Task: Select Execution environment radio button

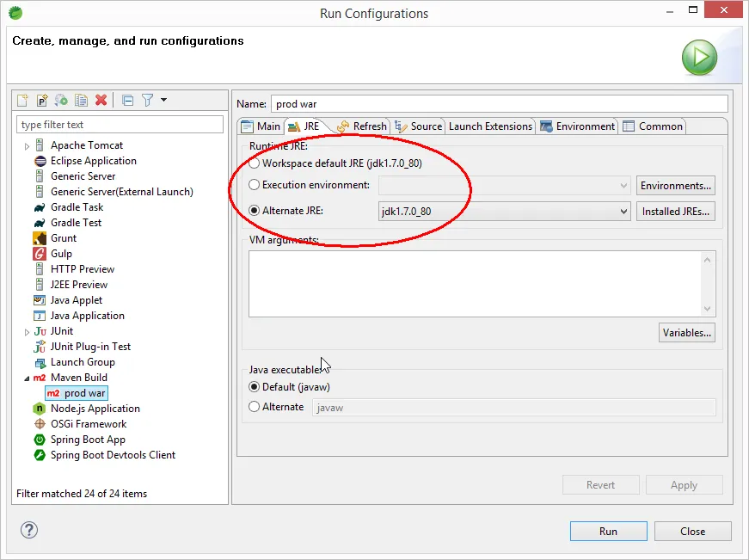Action: tap(255, 185)
